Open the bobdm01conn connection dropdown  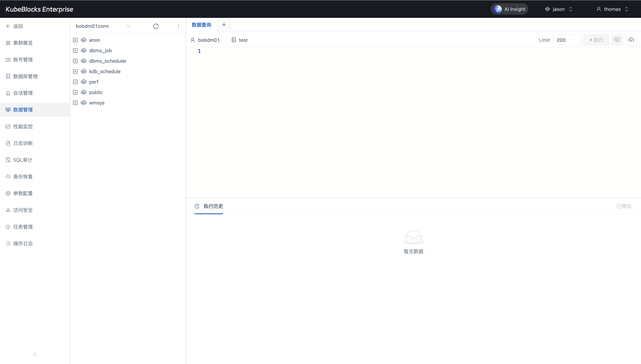point(103,26)
